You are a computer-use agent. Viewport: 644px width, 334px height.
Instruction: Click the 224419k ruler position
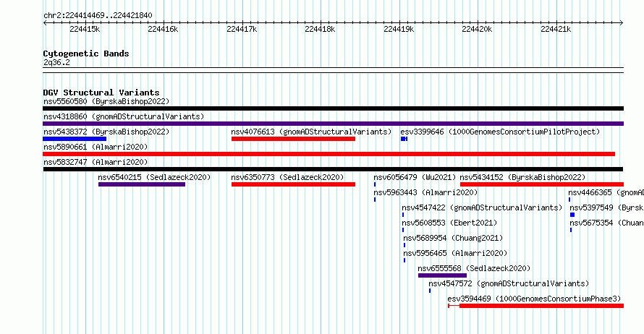coord(399,29)
